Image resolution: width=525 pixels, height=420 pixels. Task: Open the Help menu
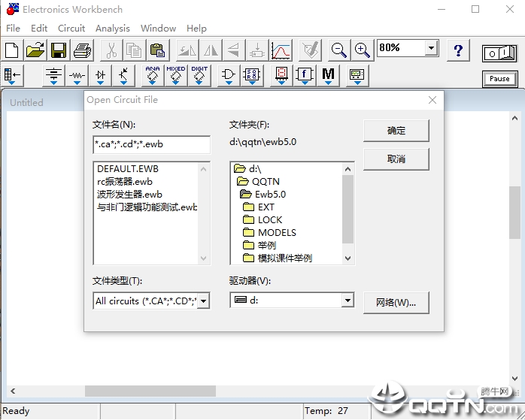point(196,29)
